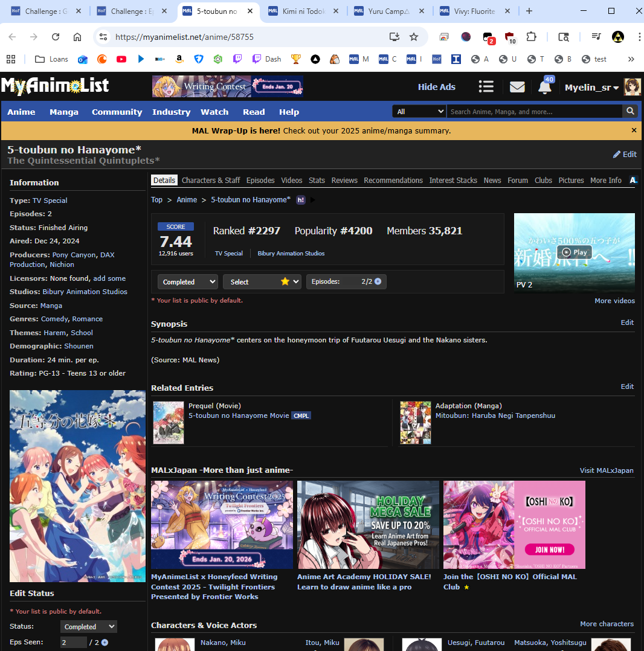Screen dimensions: 644x651
Task: Click the MyAnimeList logo
Action: (55, 86)
